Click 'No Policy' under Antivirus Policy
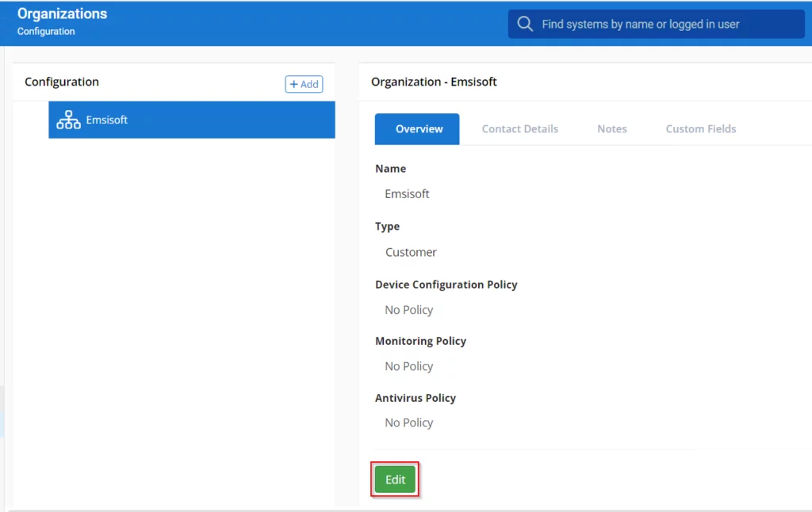This screenshot has height=512, width=812. click(x=408, y=422)
